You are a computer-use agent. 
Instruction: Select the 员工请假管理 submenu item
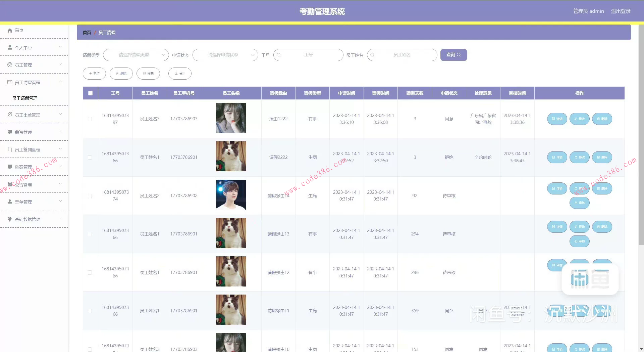point(25,98)
